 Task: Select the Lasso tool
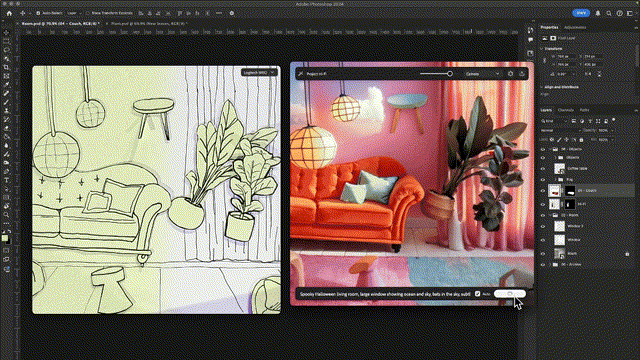pyautogui.click(x=6, y=50)
